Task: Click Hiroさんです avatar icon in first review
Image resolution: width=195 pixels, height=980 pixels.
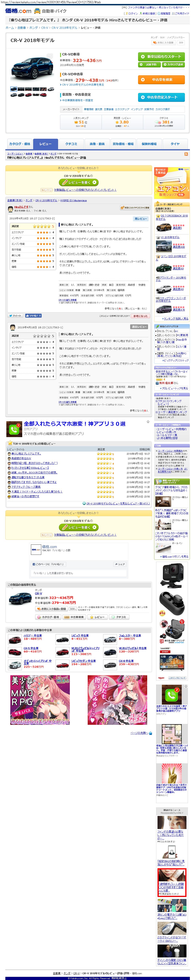Action: (11, 209)
